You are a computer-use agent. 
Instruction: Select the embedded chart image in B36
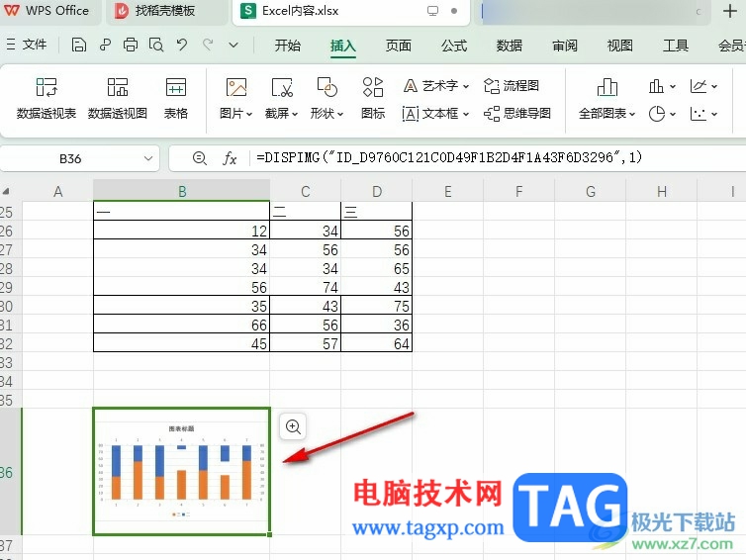click(182, 471)
